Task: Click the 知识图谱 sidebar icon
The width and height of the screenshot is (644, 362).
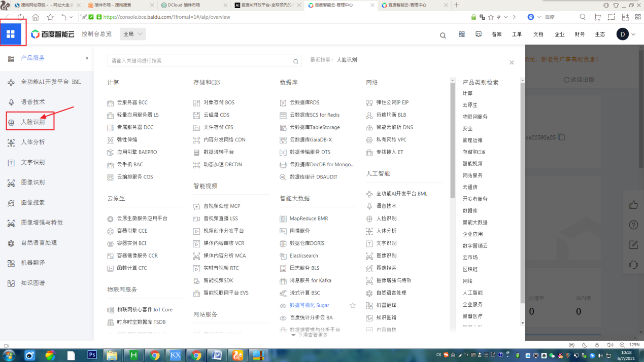Action: 11,283
